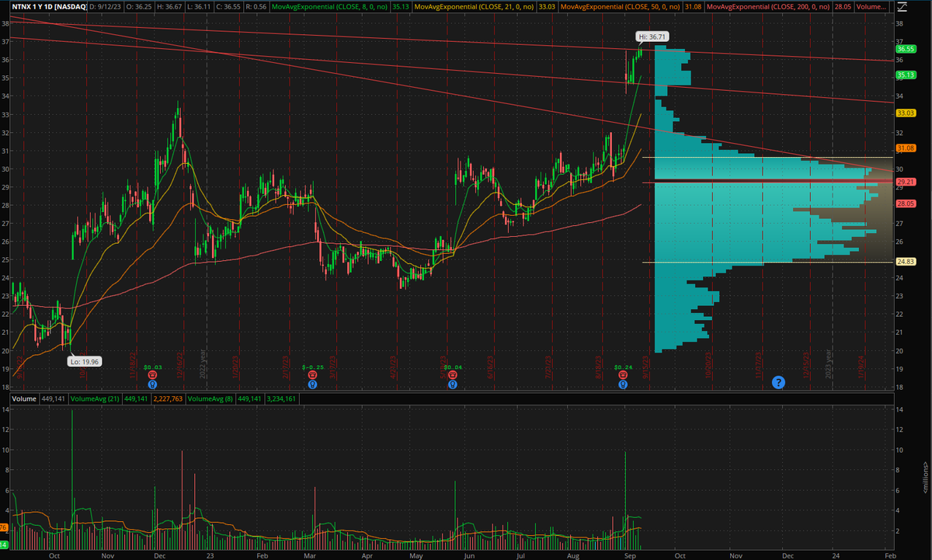Click the earnings phone icon under $0.04

452,374
